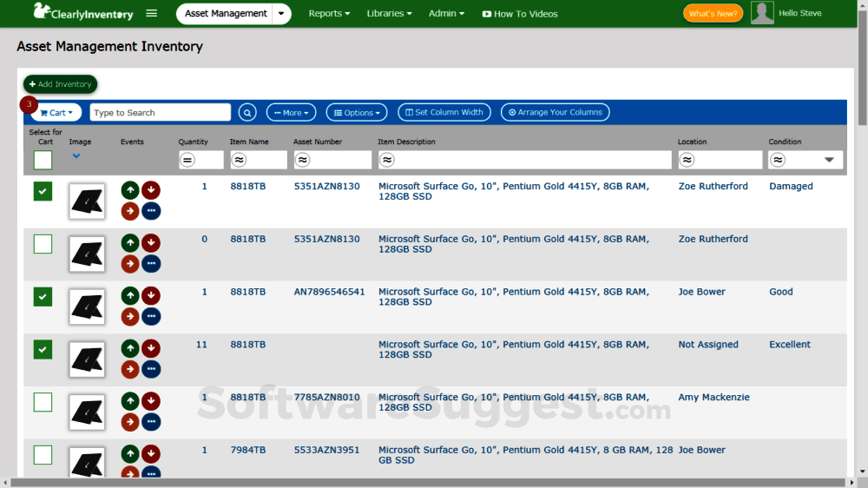Click the user avatar beside Hello Steve
This screenshot has height=488, width=868.
pyautogui.click(x=762, y=13)
